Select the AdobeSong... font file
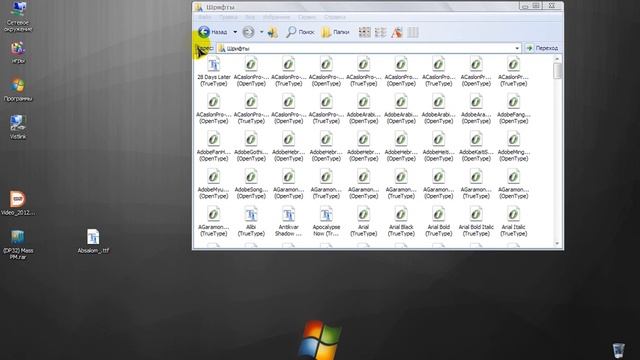The width and height of the screenshot is (640, 360). 251,184
